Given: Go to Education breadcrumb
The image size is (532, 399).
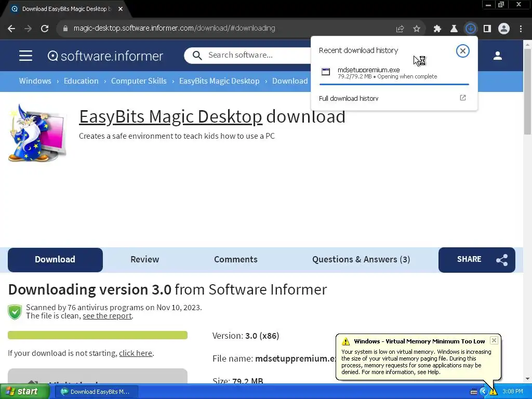Looking at the screenshot, I should coord(81,81).
